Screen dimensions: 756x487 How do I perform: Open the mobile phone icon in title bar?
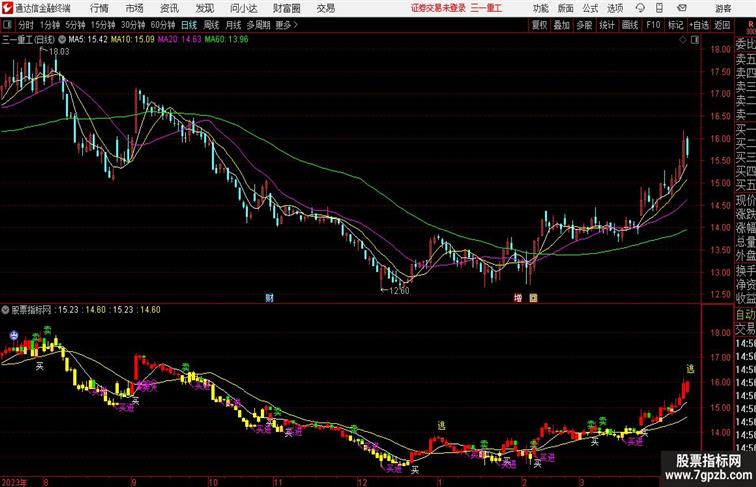[660, 8]
